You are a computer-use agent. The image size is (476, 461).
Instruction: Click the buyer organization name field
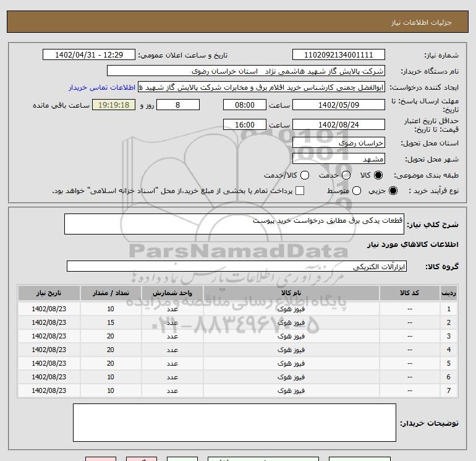[x=246, y=71]
